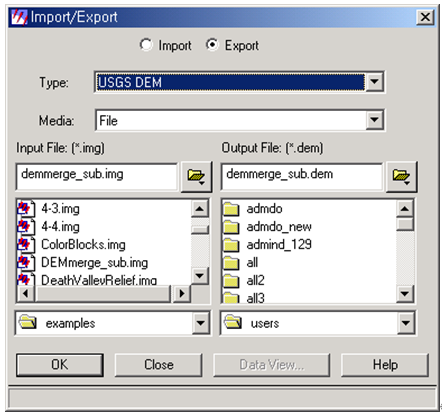Click the Output File name field

pos(302,176)
